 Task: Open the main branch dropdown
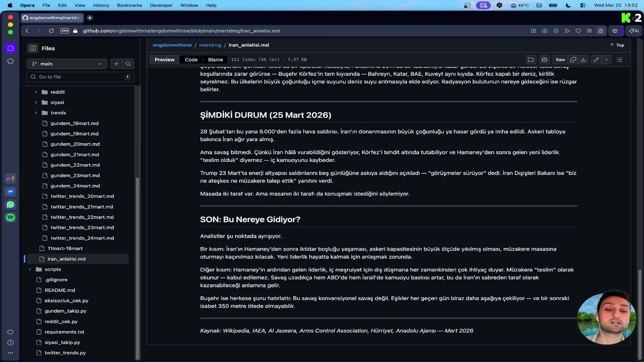[67, 64]
